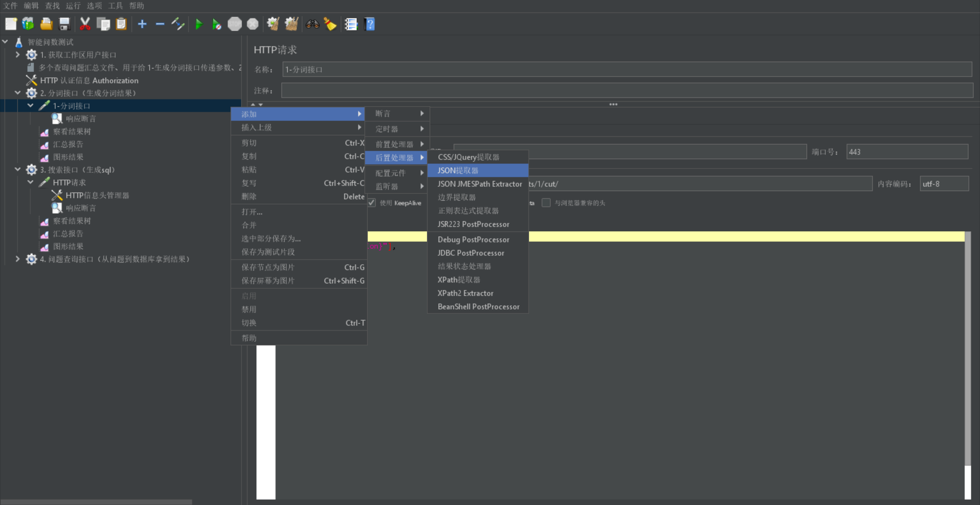Screen dimensions: 980x505
Task: Click the request body vertical scrollbar
Action: tap(967, 348)
